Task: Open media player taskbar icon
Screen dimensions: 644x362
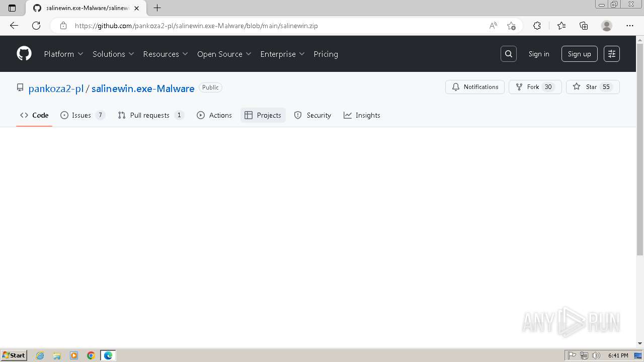Action: 74,355
